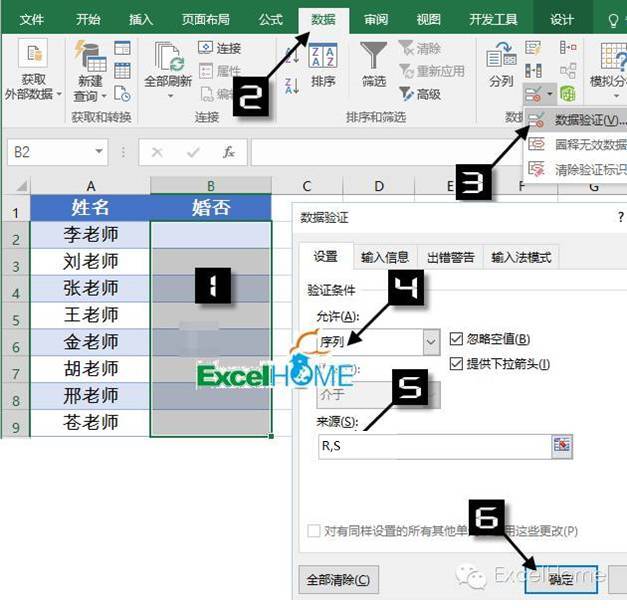627x608 pixels.
Task: Sort ascending with the A-Z icon
Action: [292, 55]
